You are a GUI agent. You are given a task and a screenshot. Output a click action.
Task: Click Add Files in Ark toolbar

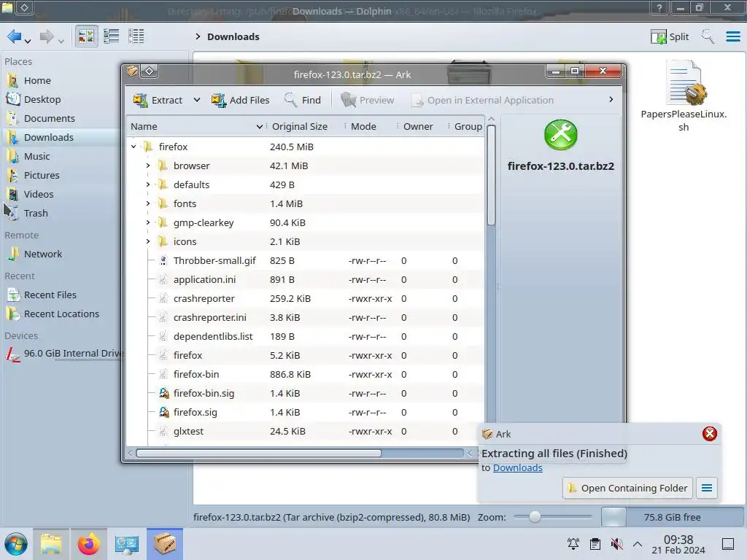pyautogui.click(x=241, y=100)
